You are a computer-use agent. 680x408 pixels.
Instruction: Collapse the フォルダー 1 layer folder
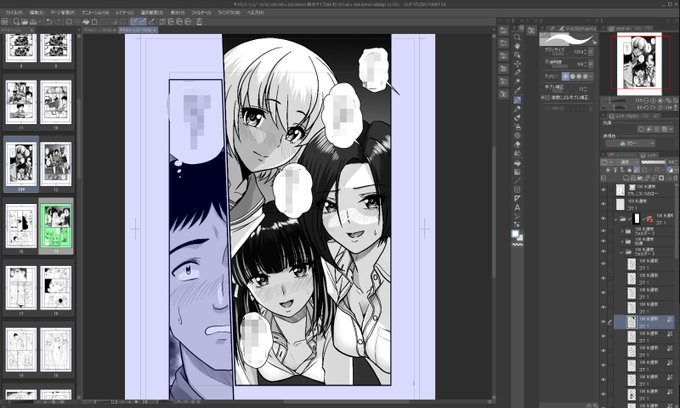point(622,252)
